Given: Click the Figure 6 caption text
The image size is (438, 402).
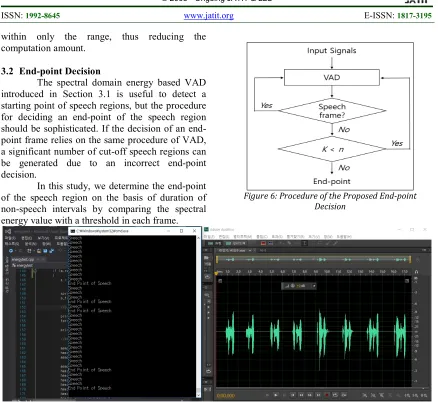Looking at the screenshot, I should coord(330,201).
